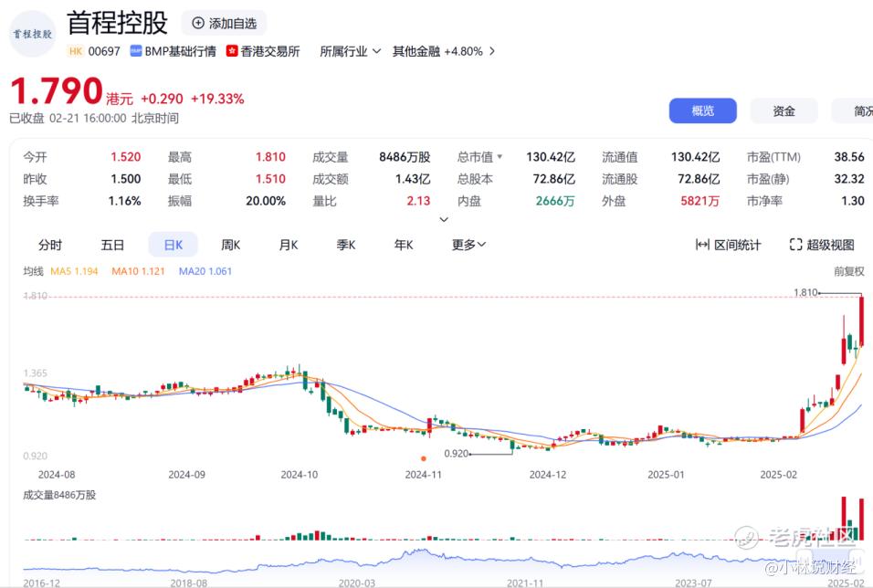Image resolution: width=873 pixels, height=588 pixels.
Task: Add stock via 添加自选 button
Action: pos(224,23)
